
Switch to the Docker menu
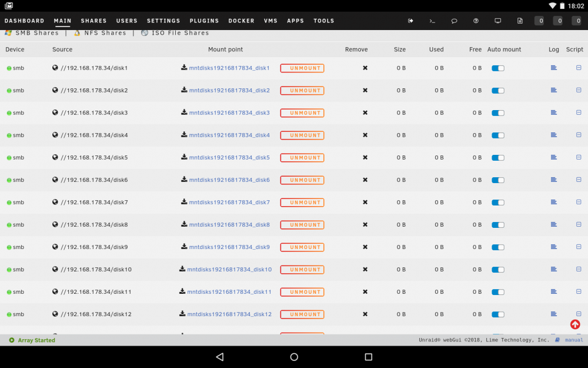tap(242, 21)
